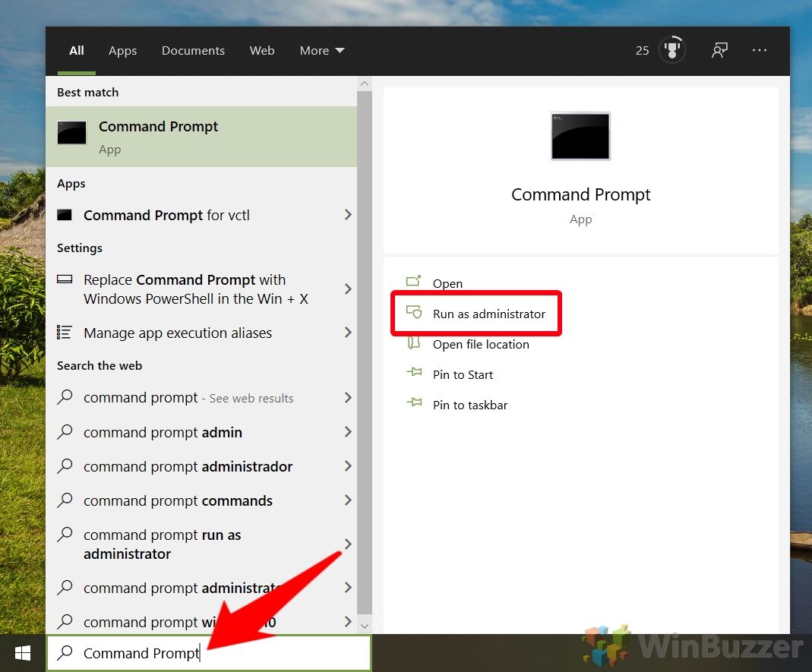Expand the Replace Command Prompt setting chevron
Image resolution: width=812 pixels, height=672 pixels.
(x=348, y=289)
